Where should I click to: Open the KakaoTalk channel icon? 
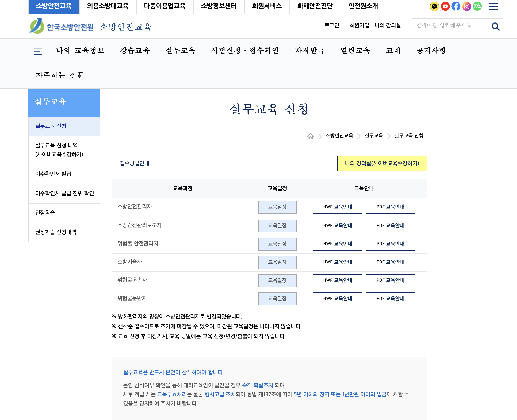coord(434,6)
